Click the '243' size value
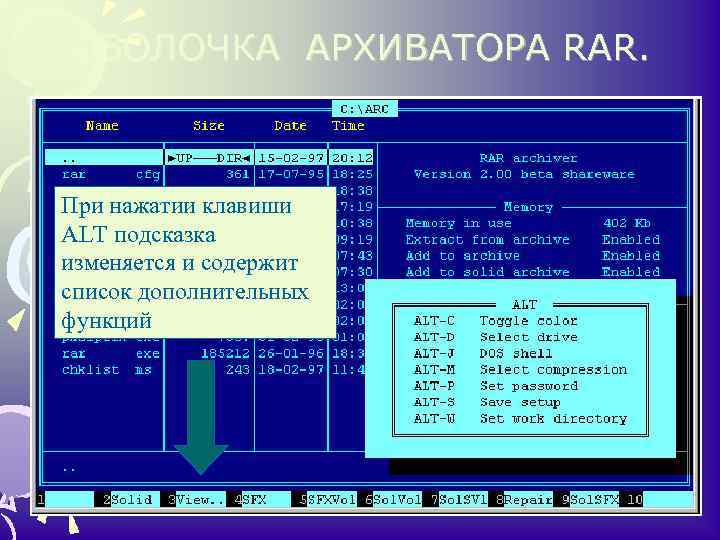This screenshot has width=720, height=540. tap(238, 370)
